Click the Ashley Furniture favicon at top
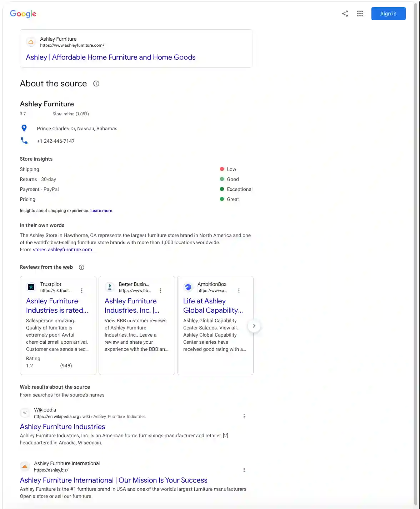The height and width of the screenshot is (509, 420). pos(31,42)
